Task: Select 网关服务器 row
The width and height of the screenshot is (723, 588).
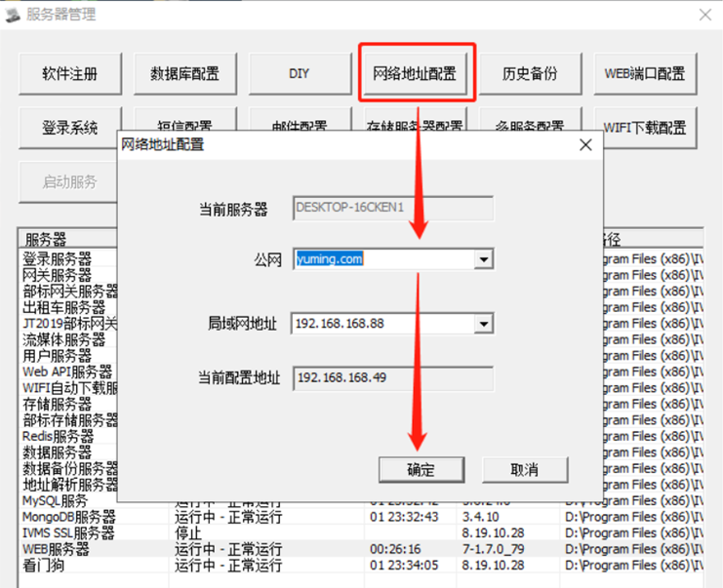Action: coord(69,275)
